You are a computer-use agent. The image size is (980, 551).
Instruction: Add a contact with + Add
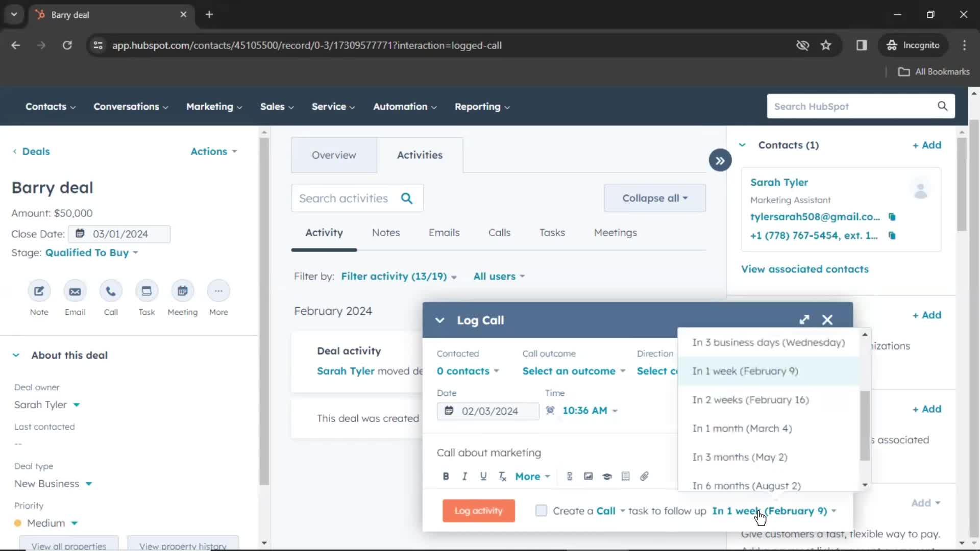[x=926, y=145]
